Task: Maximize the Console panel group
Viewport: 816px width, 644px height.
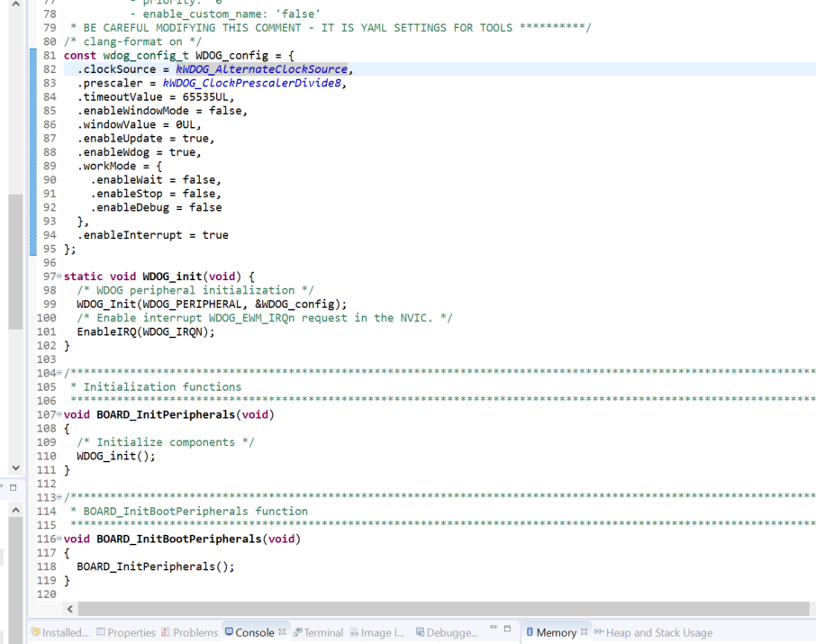Action: pos(507,629)
